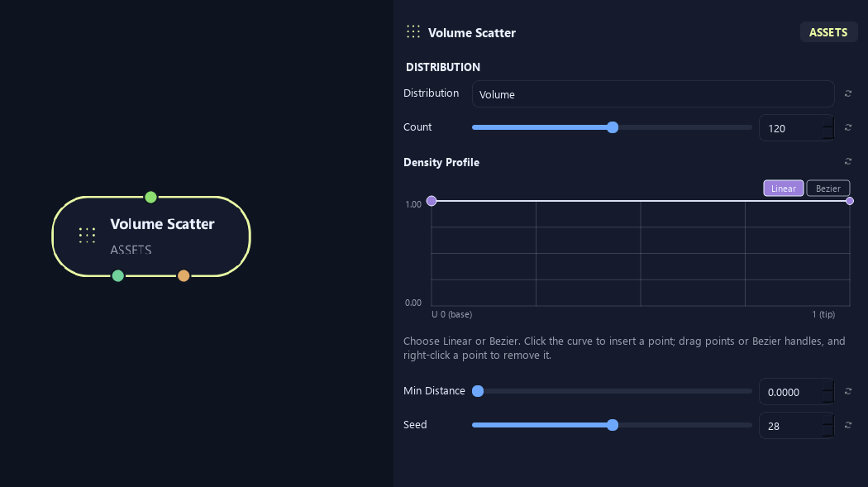Image resolution: width=868 pixels, height=487 pixels.
Task: Increase Count using its stepper up arrow
Action: [x=828, y=122]
